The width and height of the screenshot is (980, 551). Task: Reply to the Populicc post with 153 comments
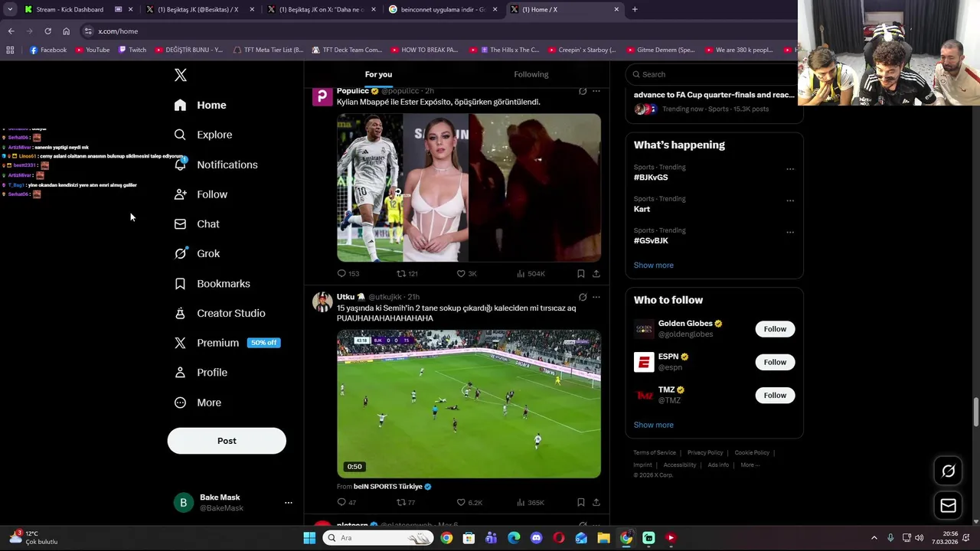348,273
